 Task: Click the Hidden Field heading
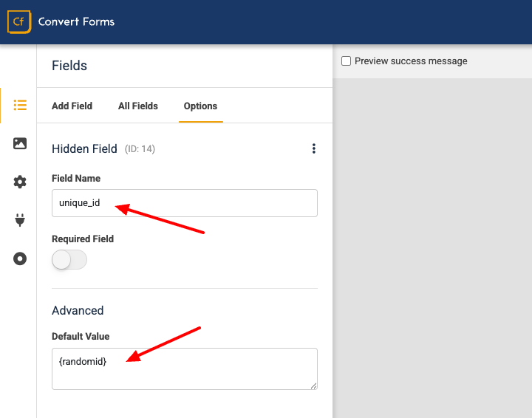coord(84,149)
